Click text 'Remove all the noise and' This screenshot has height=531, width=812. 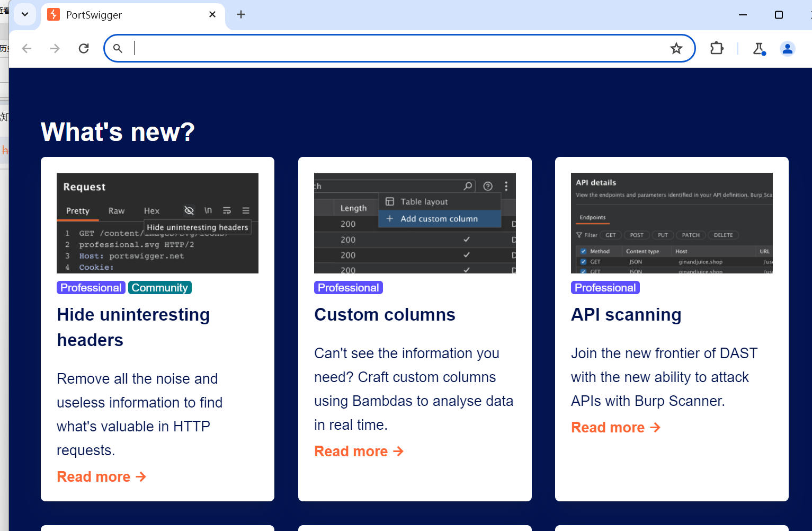(x=137, y=379)
